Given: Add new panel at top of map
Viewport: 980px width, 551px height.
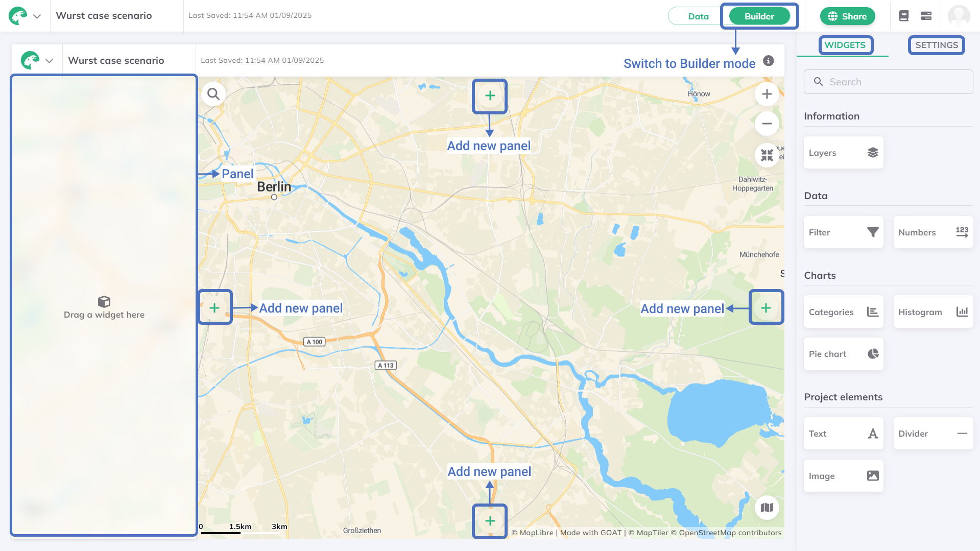Looking at the screenshot, I should pos(490,96).
